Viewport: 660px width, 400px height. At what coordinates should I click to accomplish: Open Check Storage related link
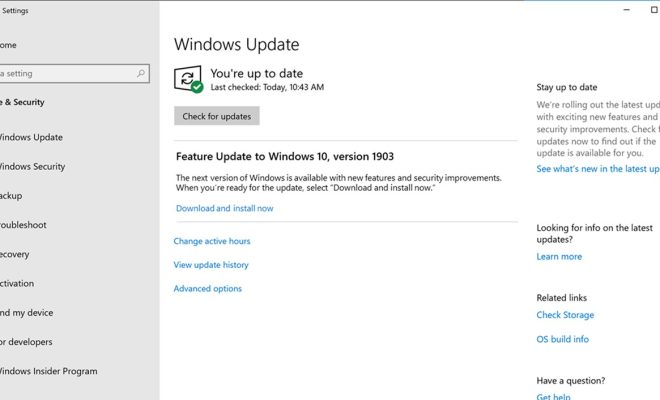click(565, 315)
